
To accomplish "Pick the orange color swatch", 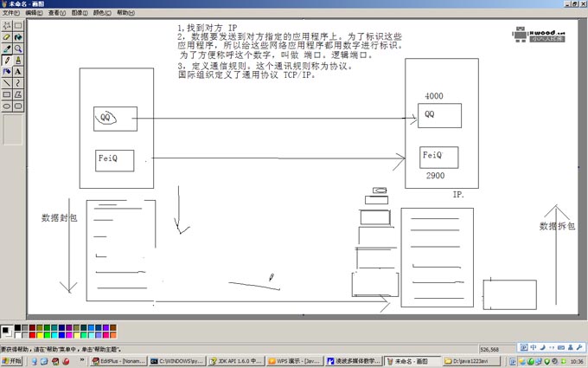I will coord(113,335).
